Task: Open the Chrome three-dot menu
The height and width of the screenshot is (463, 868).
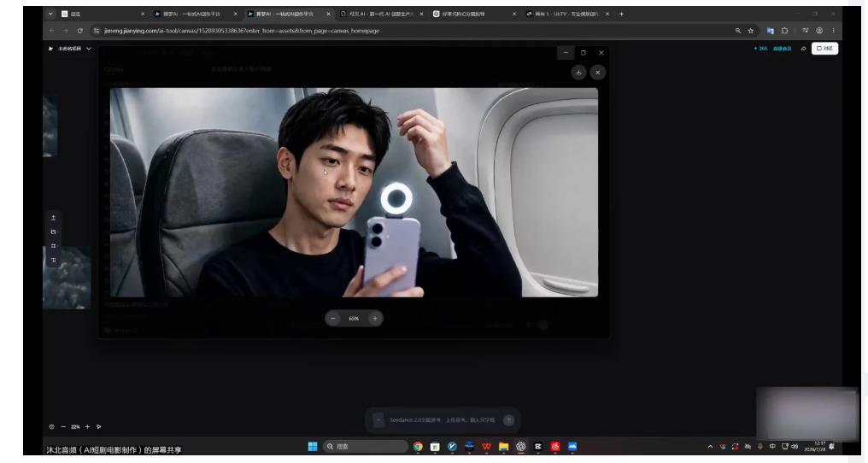Action: point(833,31)
